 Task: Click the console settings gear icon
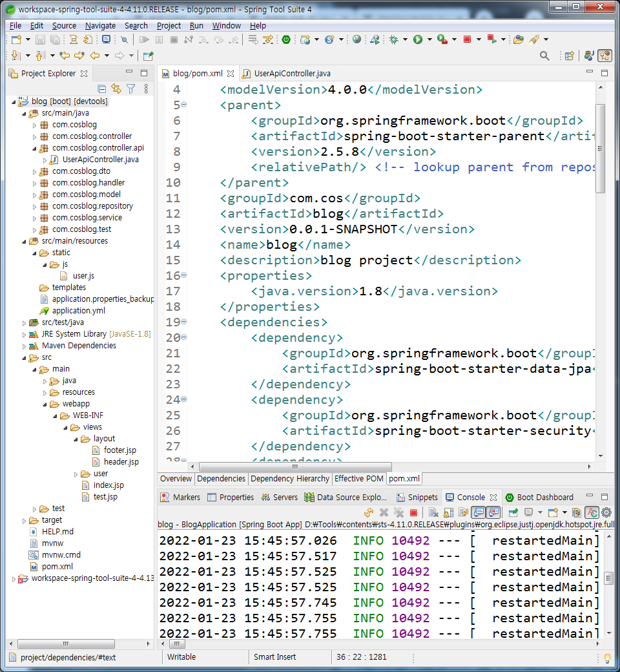[x=606, y=512]
